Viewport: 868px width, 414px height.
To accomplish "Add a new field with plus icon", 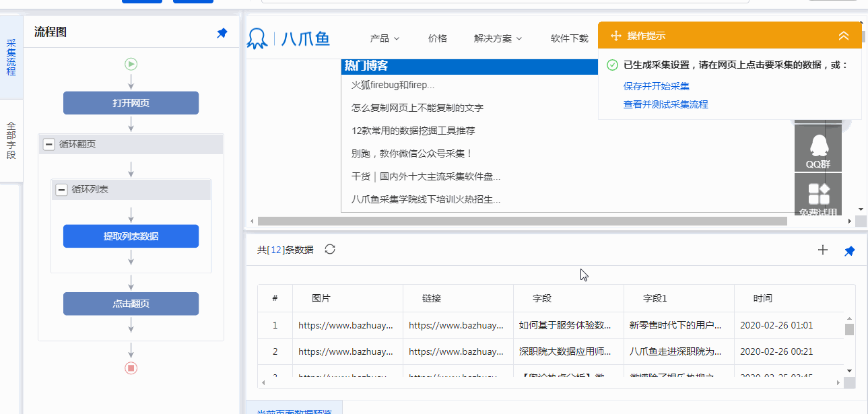I will (822, 250).
